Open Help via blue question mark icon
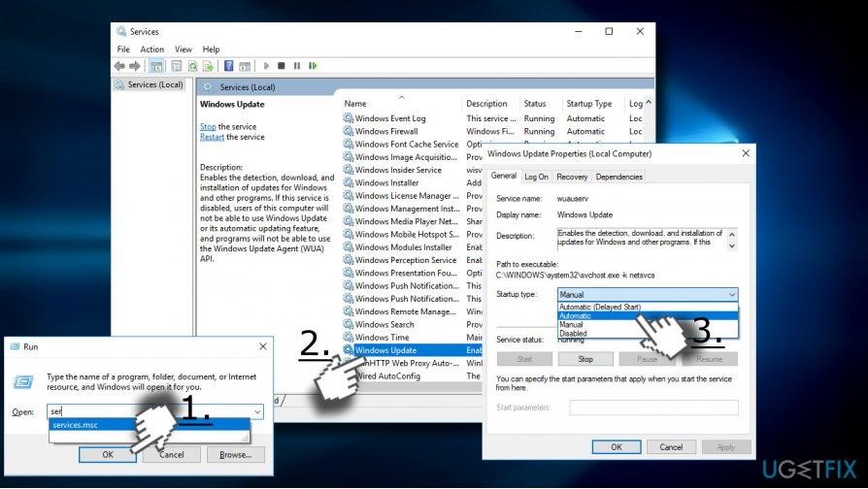Image resolution: width=868 pixels, height=489 pixels. [229, 66]
